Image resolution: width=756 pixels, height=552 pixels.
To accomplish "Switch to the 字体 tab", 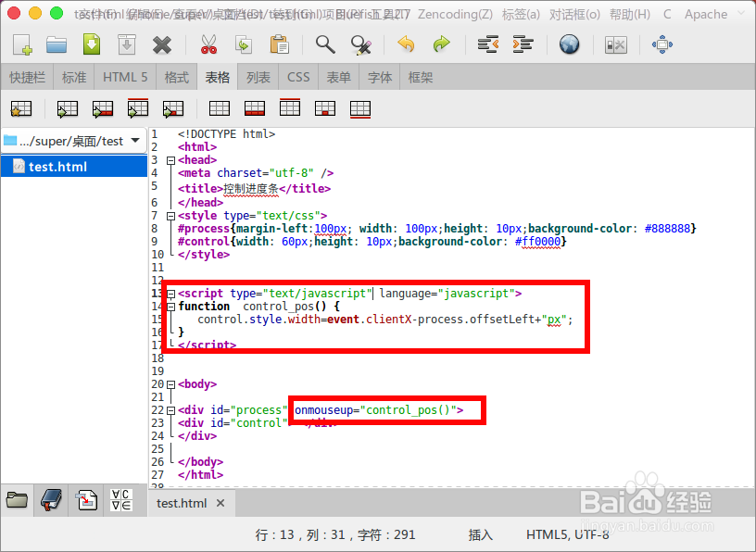I will pyautogui.click(x=380, y=77).
